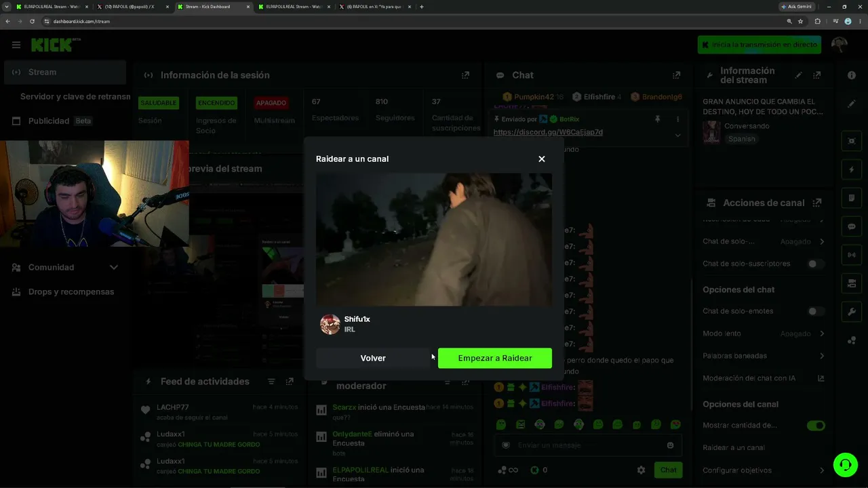
Task: Send message with Chat button
Action: pyautogui.click(x=668, y=470)
